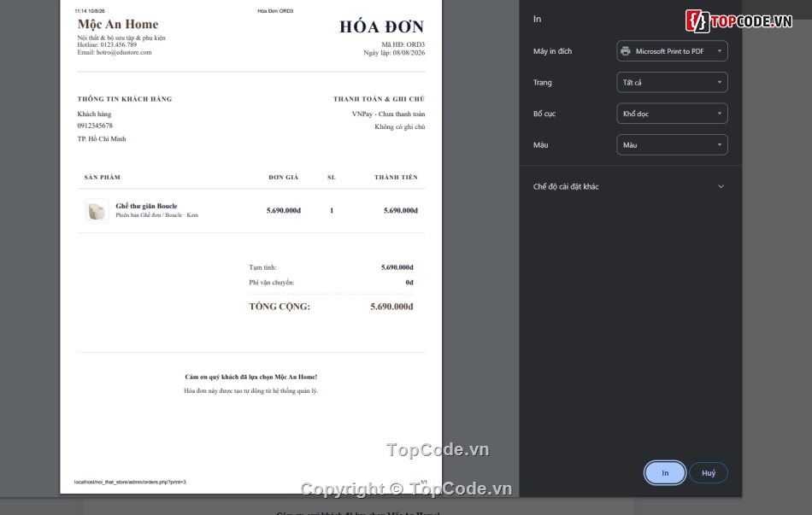Click the Phí vận chuyển shipping label

[271, 283]
